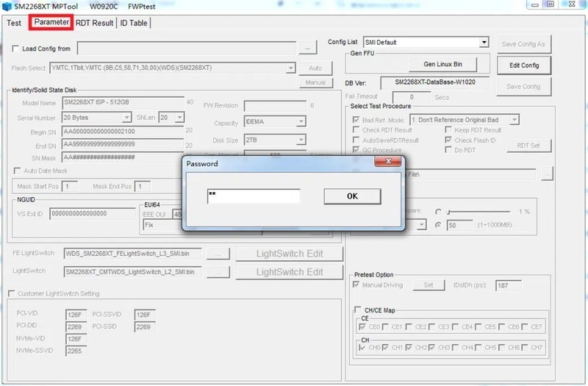This screenshot has height=386, width=588.
Task: Toggle the CE1 checkbox
Action: click(385, 326)
